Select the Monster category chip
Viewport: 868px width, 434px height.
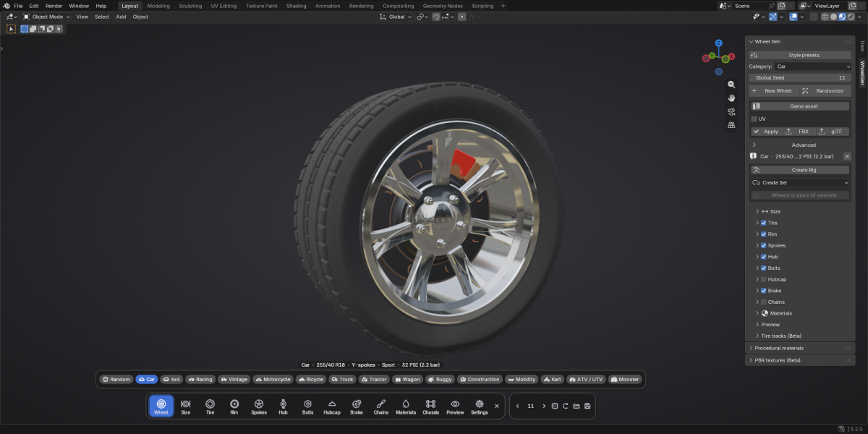(625, 379)
